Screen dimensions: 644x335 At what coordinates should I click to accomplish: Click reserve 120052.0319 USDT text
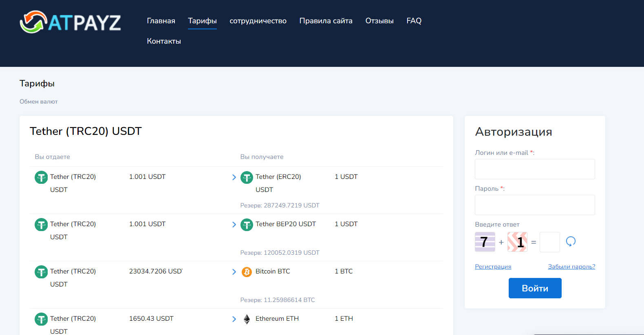point(280,253)
